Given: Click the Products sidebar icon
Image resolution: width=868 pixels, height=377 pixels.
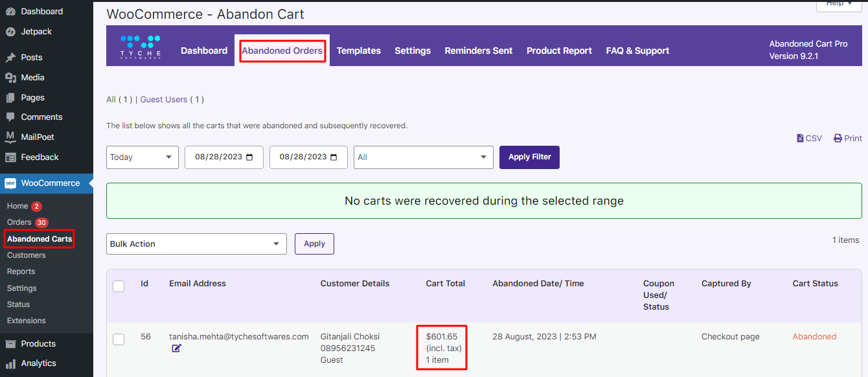Looking at the screenshot, I should click(x=10, y=344).
